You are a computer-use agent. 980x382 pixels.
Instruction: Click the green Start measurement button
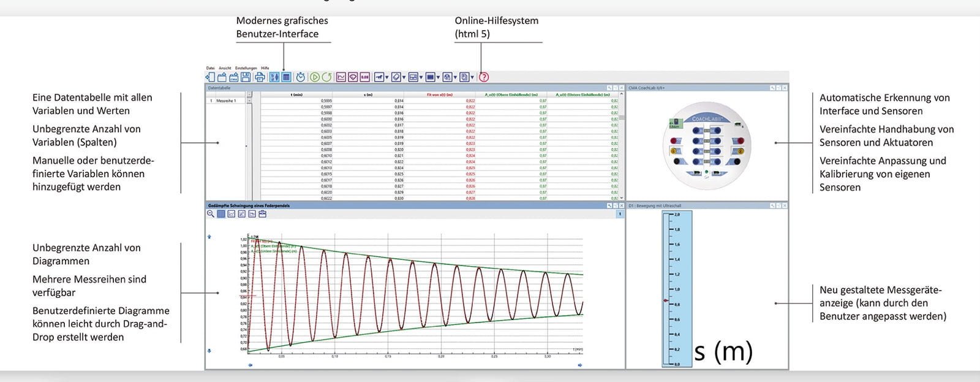(314, 77)
